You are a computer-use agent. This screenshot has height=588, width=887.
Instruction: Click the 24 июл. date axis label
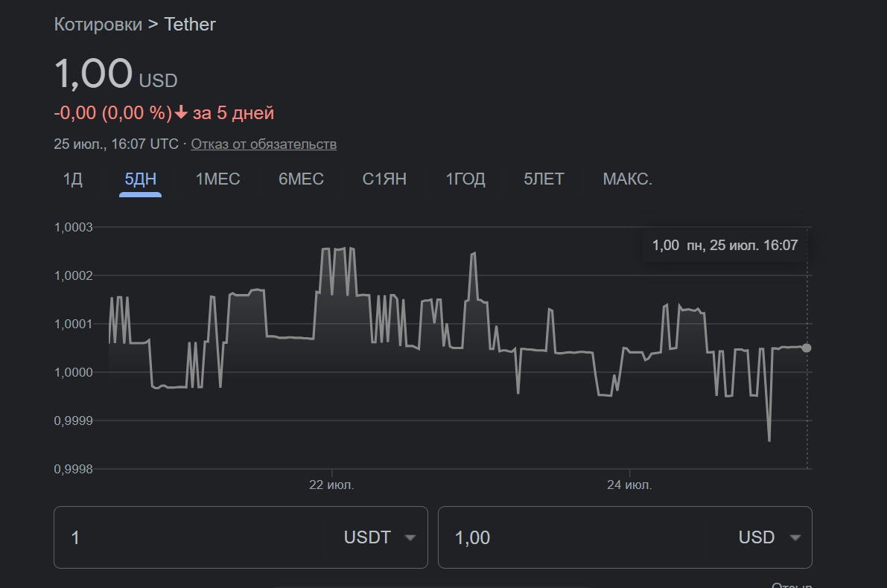click(629, 485)
